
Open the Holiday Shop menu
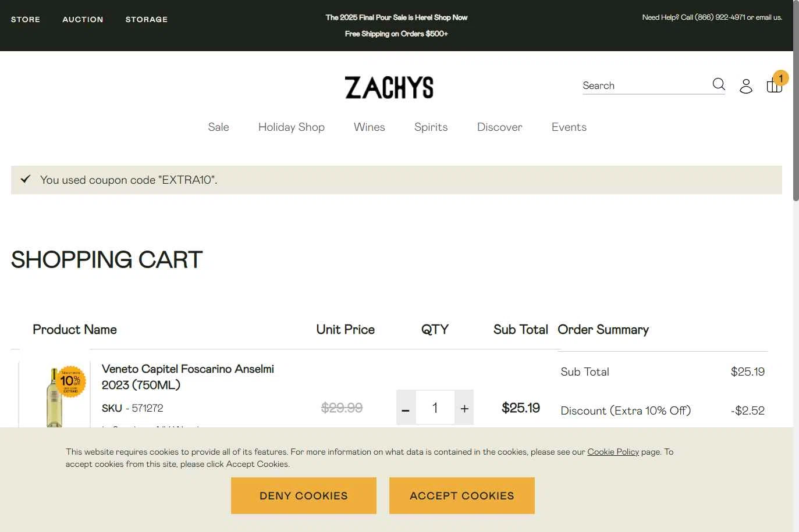point(292,127)
